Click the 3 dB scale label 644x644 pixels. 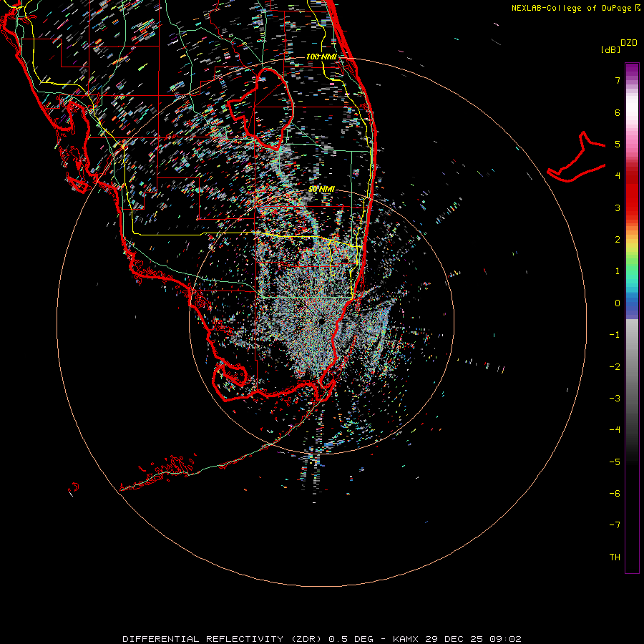(x=618, y=208)
